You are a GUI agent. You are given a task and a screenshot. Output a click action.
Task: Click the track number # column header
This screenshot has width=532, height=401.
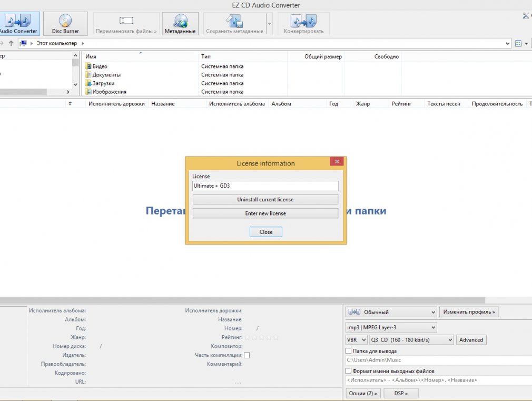pyautogui.click(x=75, y=104)
